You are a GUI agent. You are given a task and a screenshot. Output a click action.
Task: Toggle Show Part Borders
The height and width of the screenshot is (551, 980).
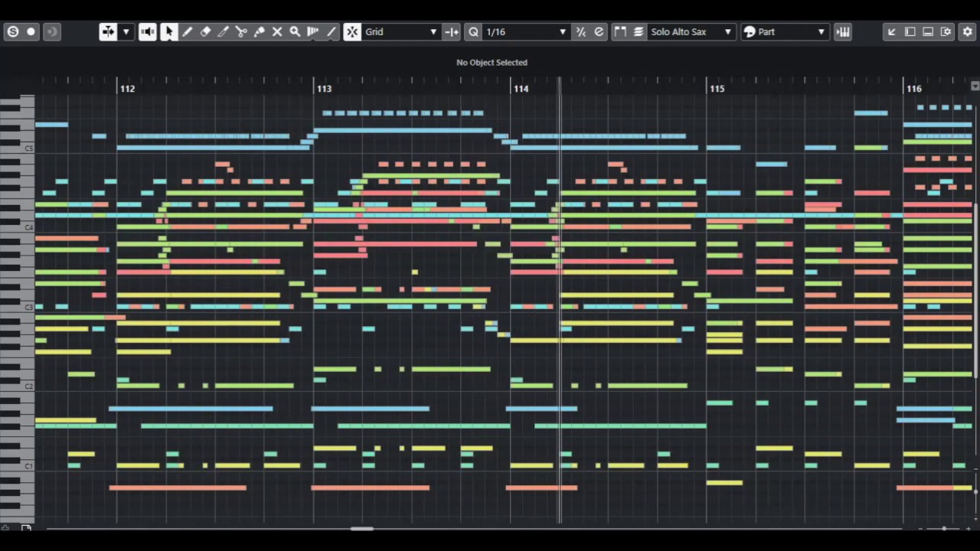(620, 31)
